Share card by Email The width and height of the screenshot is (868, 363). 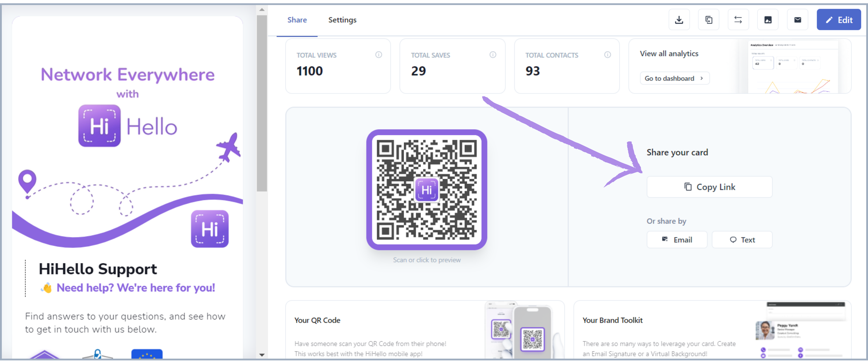[x=677, y=240]
